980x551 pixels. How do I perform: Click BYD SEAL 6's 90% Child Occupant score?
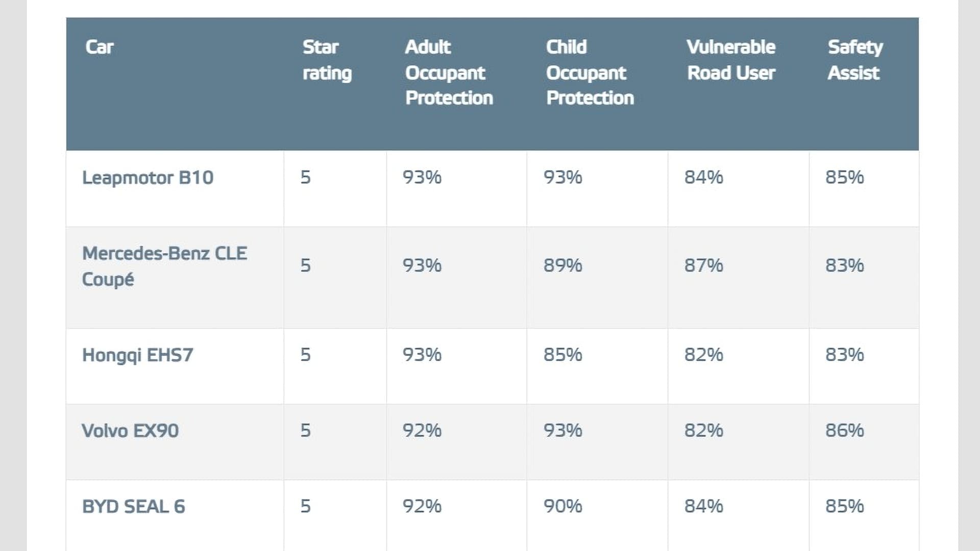(562, 506)
